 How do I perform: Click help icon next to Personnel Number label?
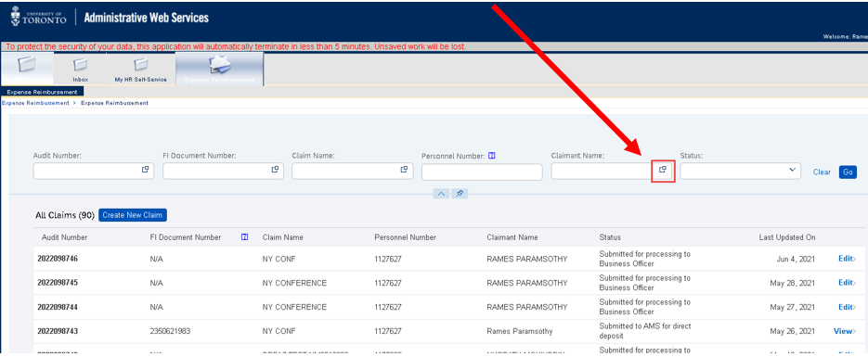(492, 156)
